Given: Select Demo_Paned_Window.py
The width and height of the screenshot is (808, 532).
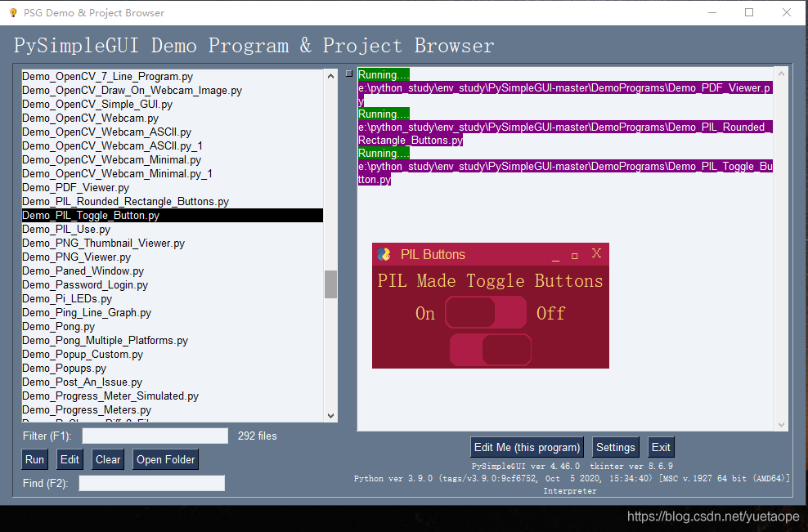Looking at the screenshot, I should pyautogui.click(x=172, y=270).
